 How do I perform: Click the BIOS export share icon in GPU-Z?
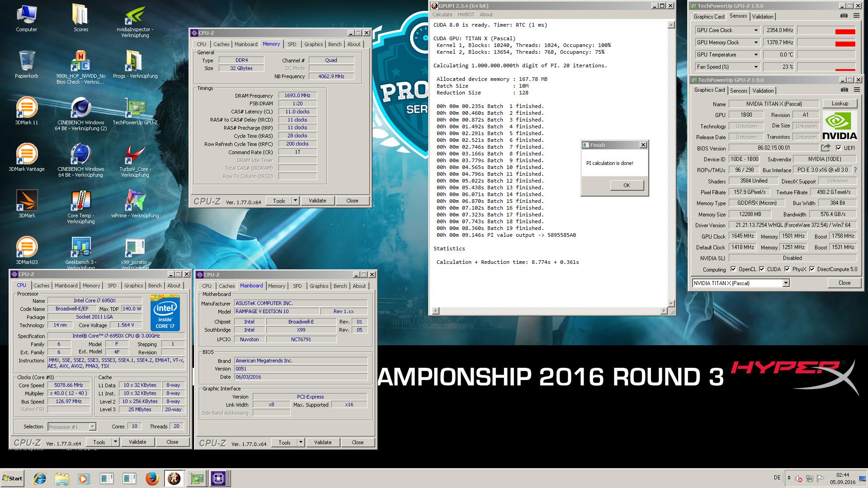(826, 148)
